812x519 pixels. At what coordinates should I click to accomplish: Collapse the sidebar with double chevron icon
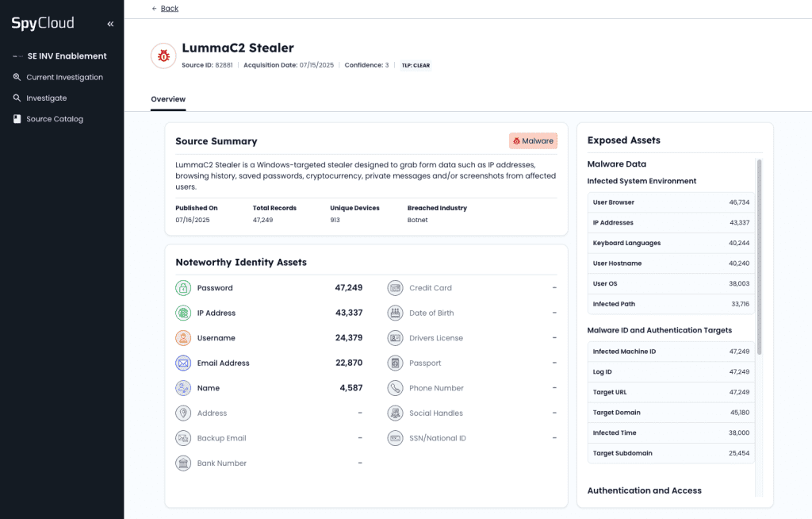110,24
